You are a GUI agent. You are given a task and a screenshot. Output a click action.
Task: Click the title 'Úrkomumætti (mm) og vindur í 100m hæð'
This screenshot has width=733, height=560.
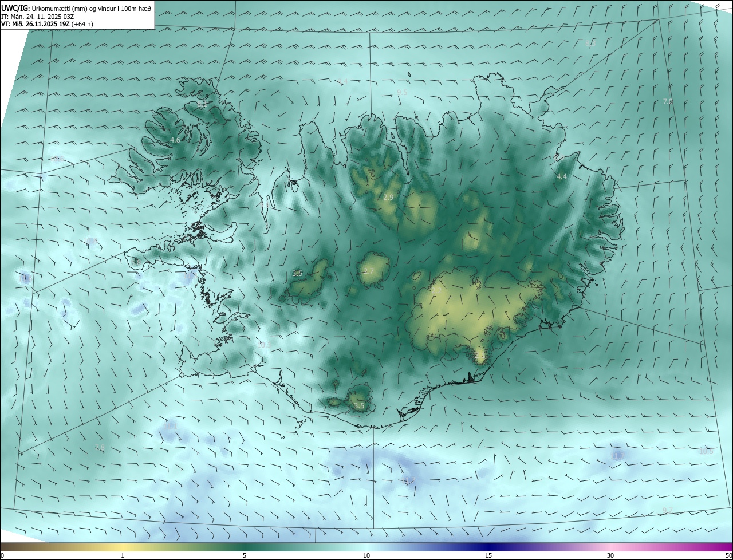click(x=92, y=8)
